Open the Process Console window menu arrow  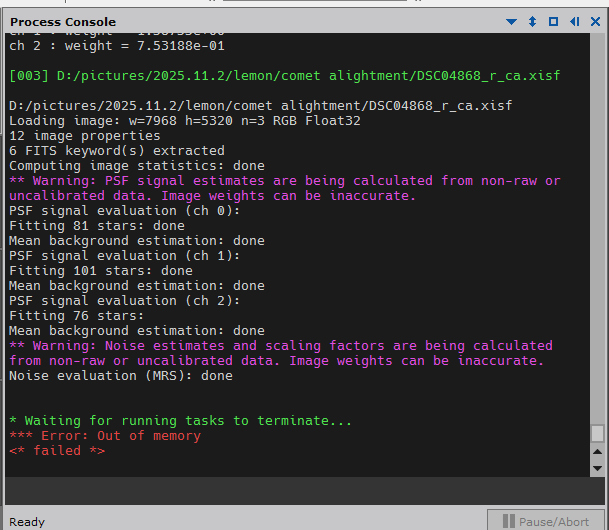tap(512, 21)
